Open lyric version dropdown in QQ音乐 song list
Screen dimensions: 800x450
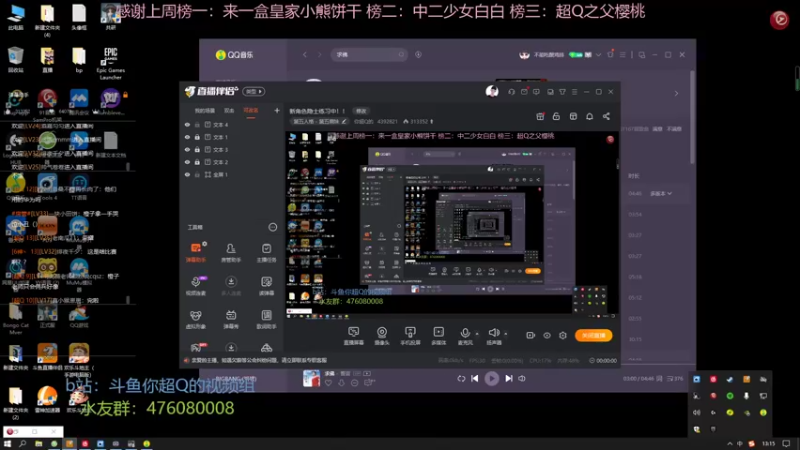tap(661, 194)
